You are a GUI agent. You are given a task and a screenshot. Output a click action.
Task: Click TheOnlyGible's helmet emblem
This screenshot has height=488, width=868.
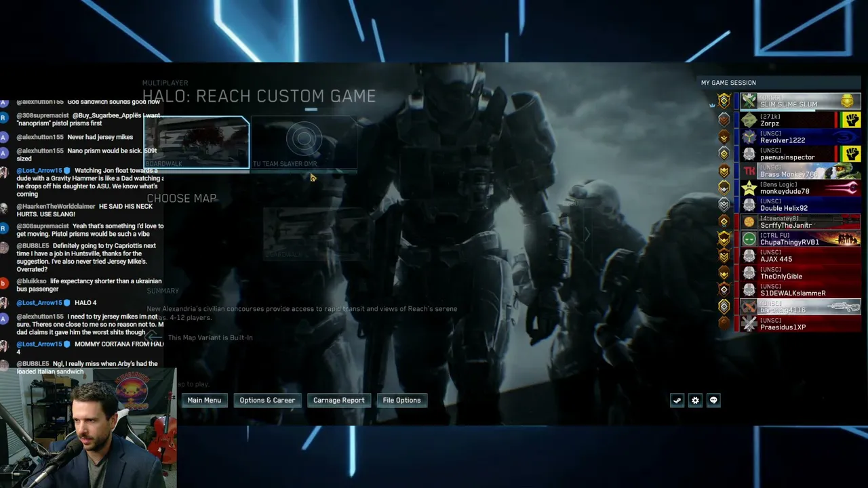(749, 272)
